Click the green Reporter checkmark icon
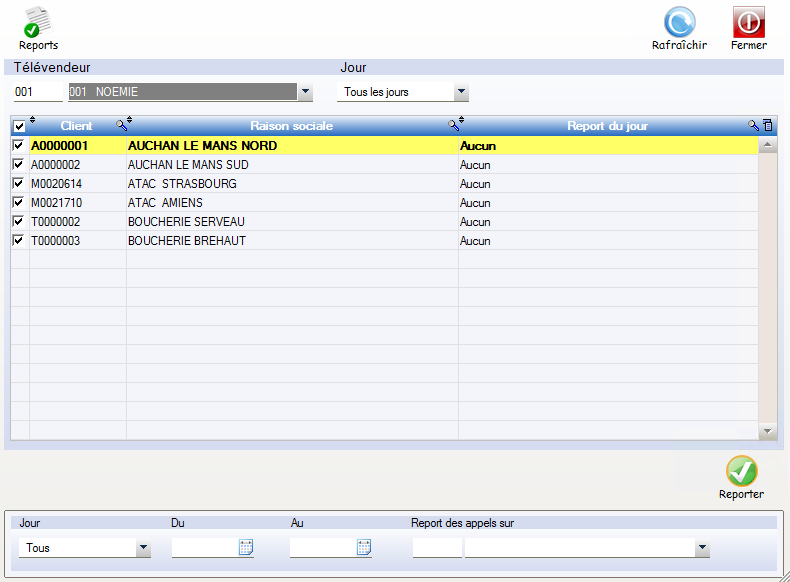 click(741, 471)
